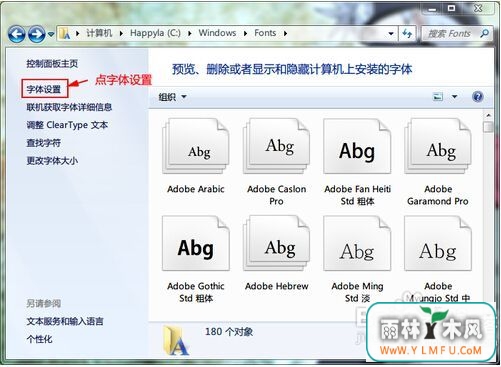The width and height of the screenshot is (501, 367).
Task: Open 更改字体大小 link
Action: (52, 161)
